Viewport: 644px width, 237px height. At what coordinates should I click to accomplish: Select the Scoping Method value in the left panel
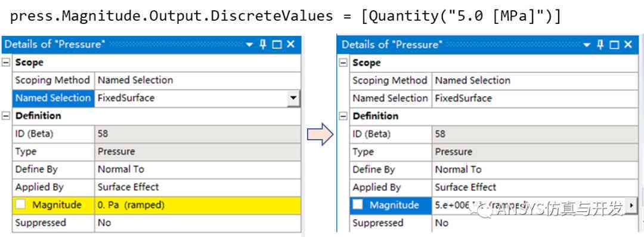[x=197, y=80]
